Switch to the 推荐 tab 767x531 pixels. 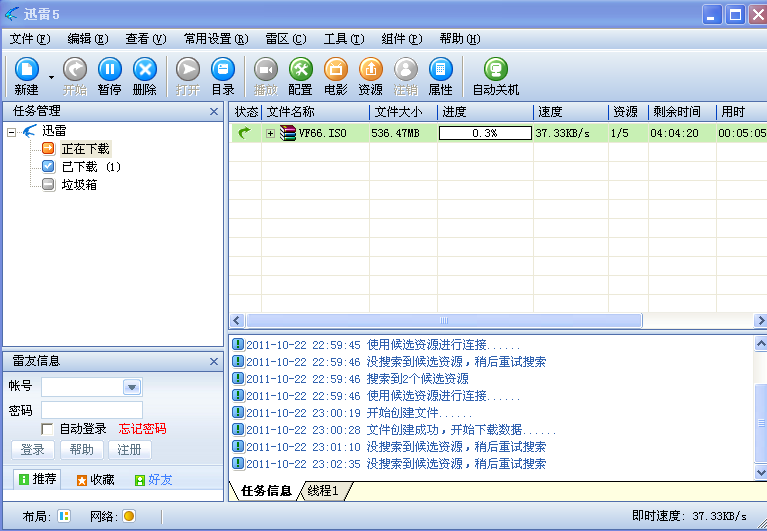[38, 479]
